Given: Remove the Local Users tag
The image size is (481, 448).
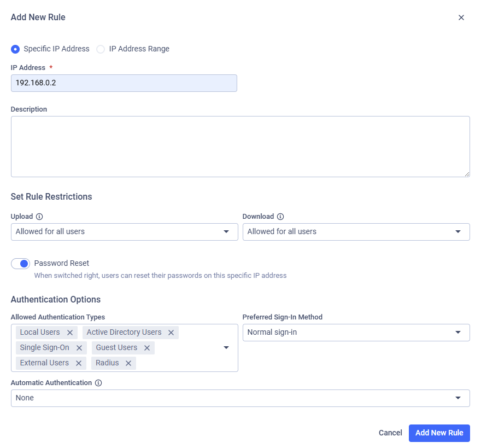Looking at the screenshot, I should tap(70, 333).
